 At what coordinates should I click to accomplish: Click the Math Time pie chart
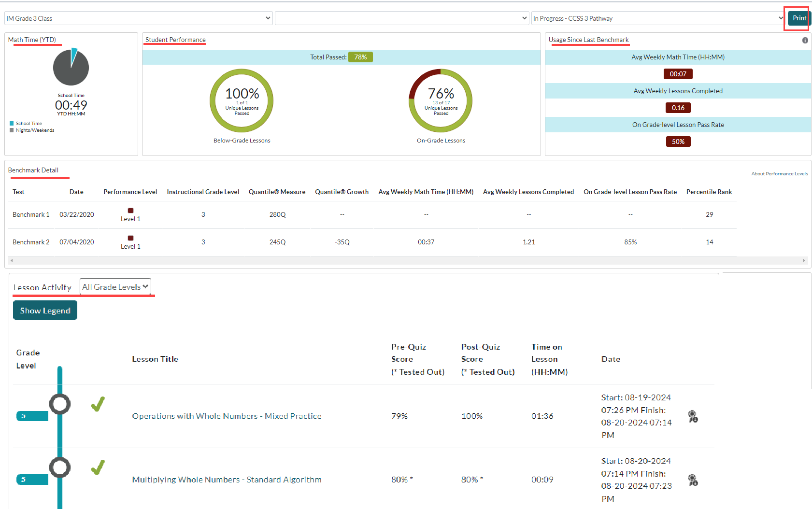pyautogui.click(x=71, y=67)
